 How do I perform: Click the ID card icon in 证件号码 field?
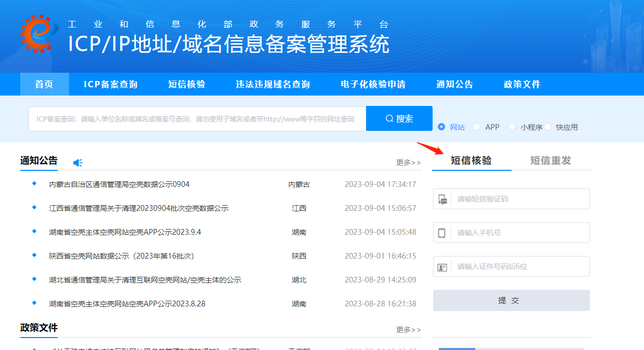click(442, 267)
